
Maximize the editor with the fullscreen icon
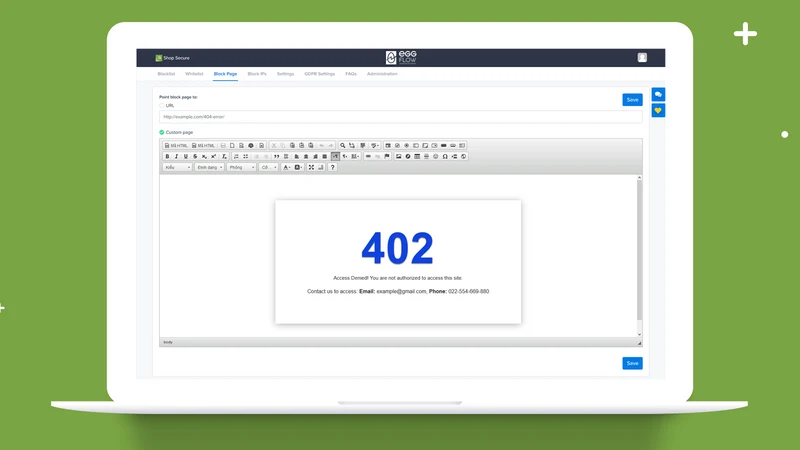(311, 167)
